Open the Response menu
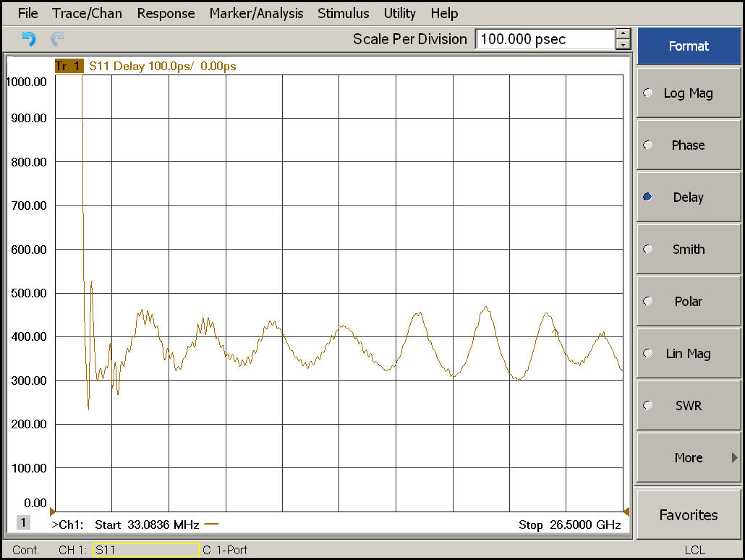Image resolution: width=745 pixels, height=560 pixels. click(166, 13)
